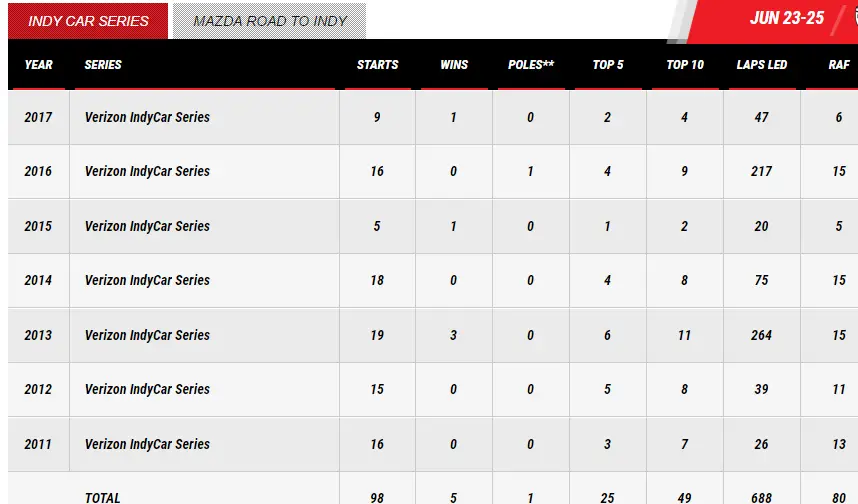Select the 2013 Verizon IndyCar Series row
Image resolution: width=858 pixels, height=504 pixels.
[x=147, y=335]
